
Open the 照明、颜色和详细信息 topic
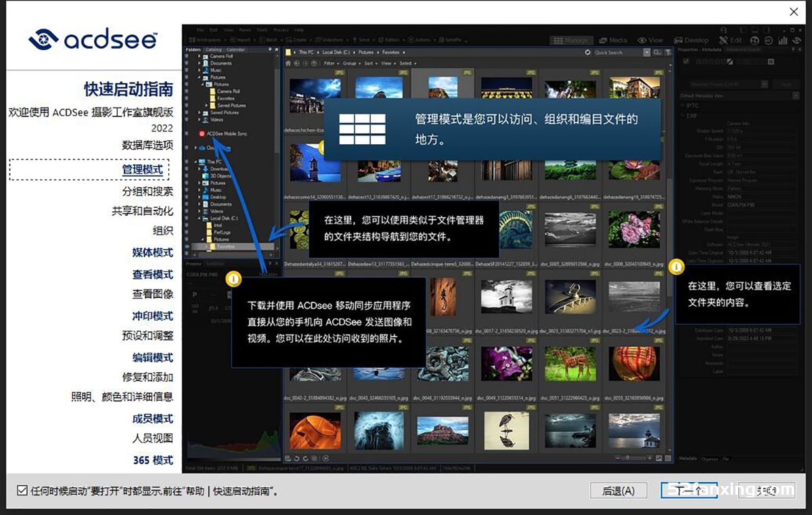(x=122, y=397)
